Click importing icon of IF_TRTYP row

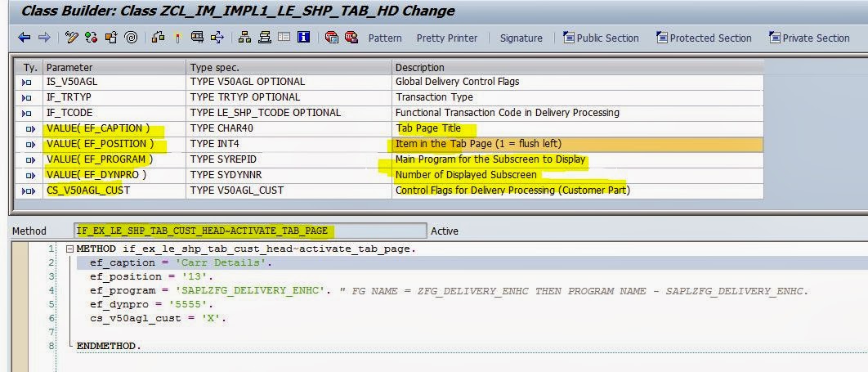(x=27, y=98)
